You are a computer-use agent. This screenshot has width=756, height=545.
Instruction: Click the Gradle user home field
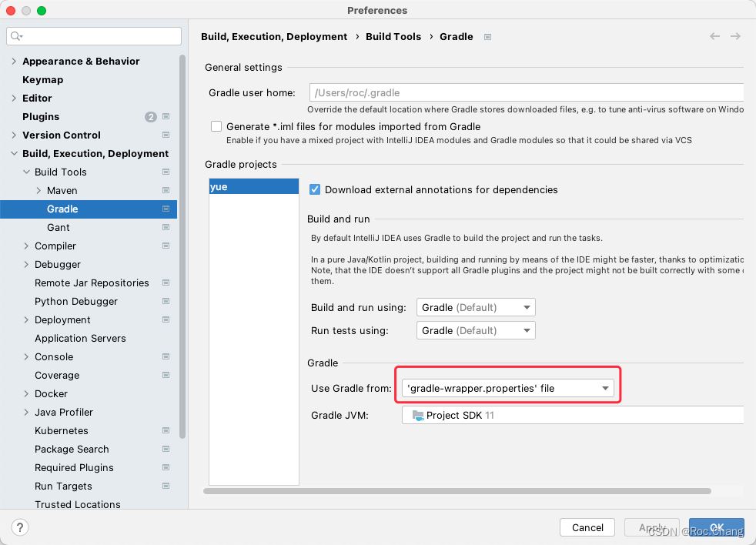[527, 92]
